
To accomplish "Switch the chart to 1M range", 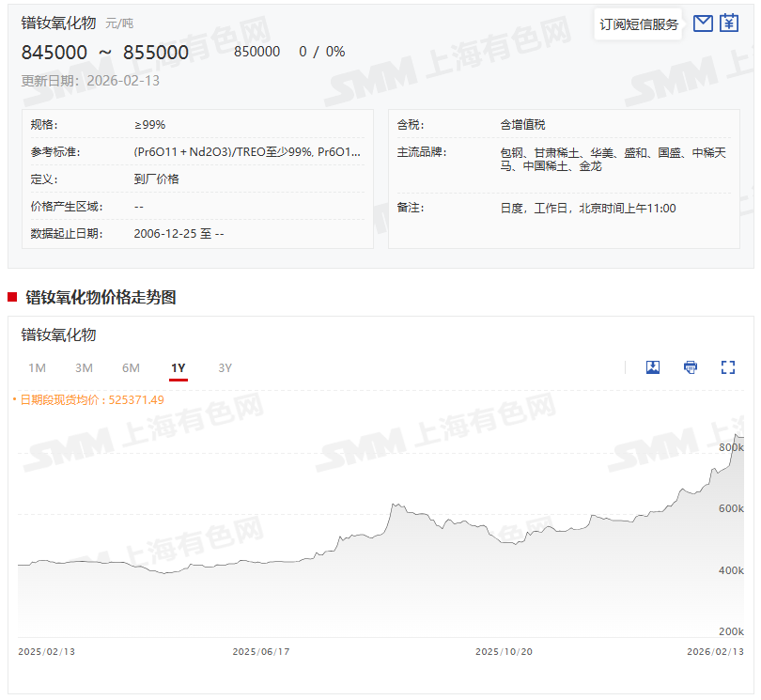I will point(38,367).
